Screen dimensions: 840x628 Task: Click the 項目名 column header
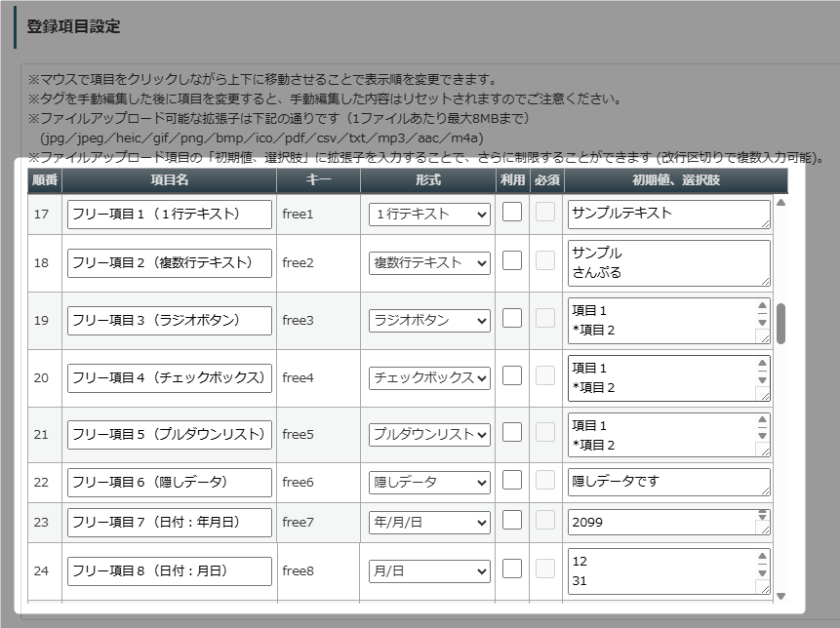[x=170, y=180]
